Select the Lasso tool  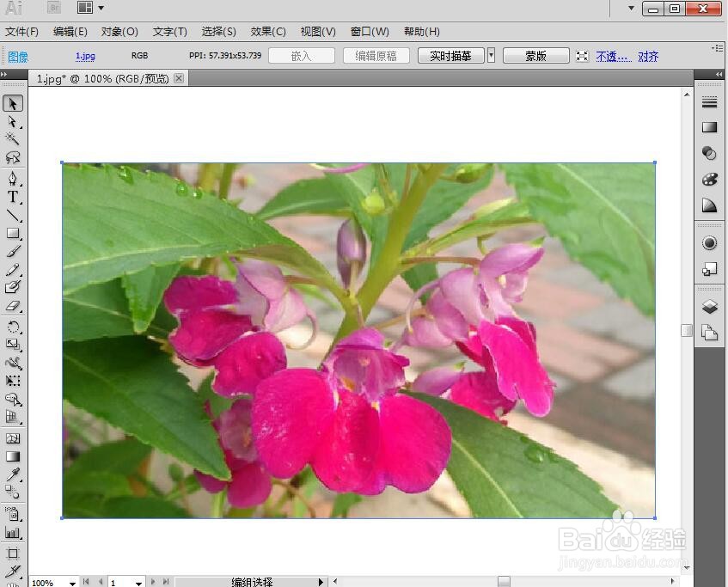tap(13, 157)
